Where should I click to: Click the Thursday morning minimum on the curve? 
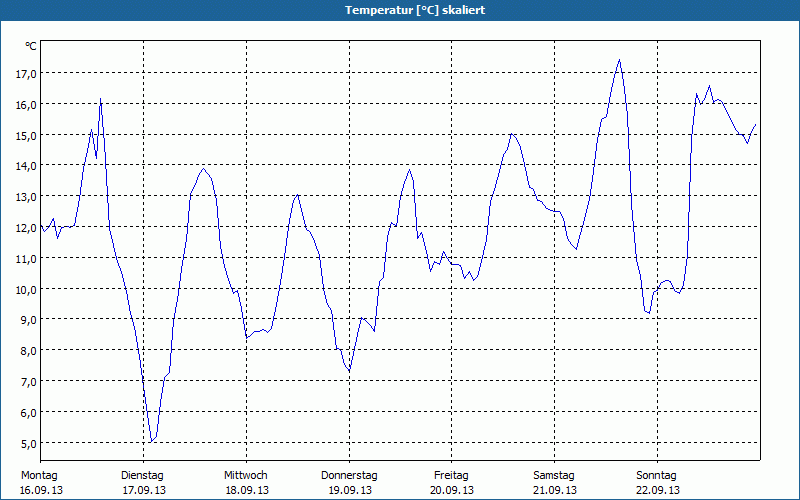tap(349, 371)
